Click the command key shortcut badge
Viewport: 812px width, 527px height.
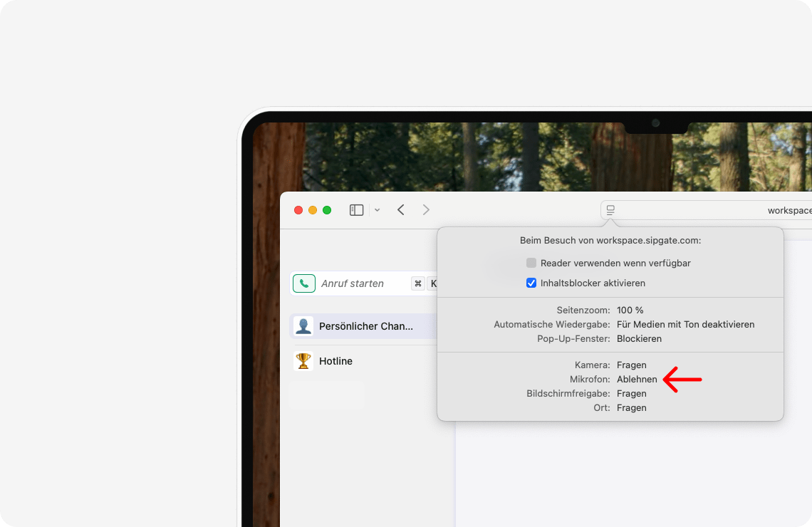[418, 283]
